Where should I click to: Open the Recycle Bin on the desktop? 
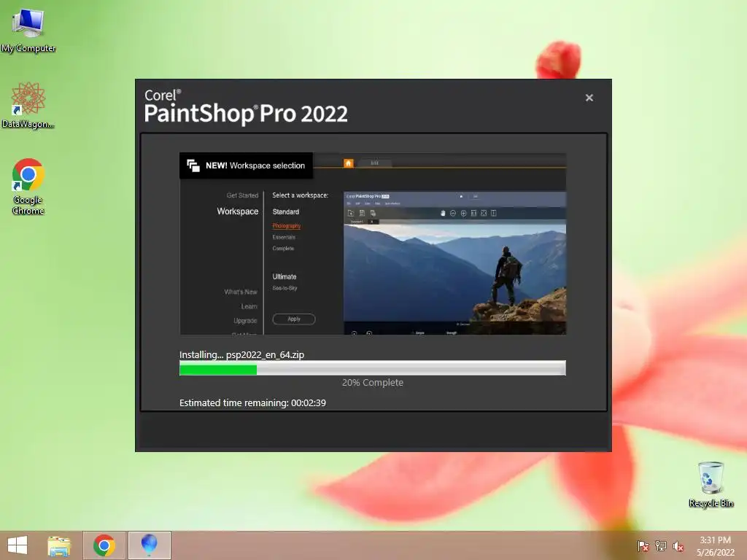(711, 484)
